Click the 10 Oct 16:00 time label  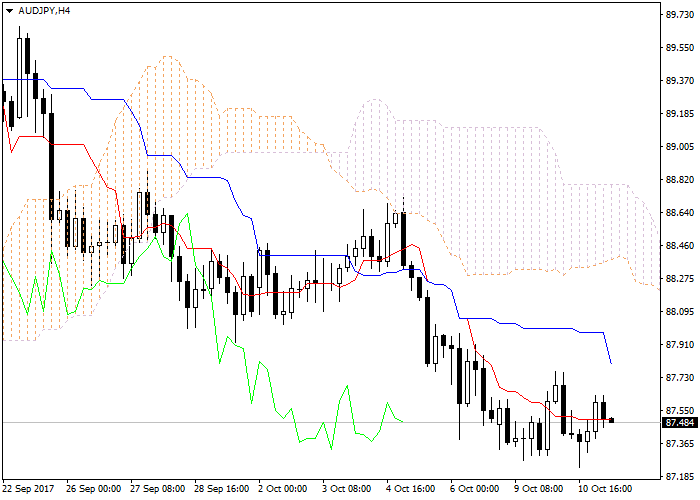click(605, 489)
